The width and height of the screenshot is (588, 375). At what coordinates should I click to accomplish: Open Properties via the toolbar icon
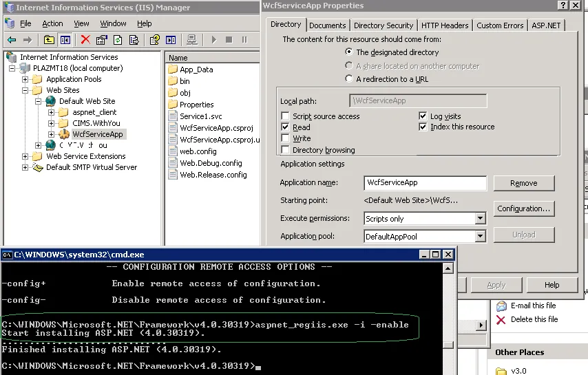[x=101, y=40]
